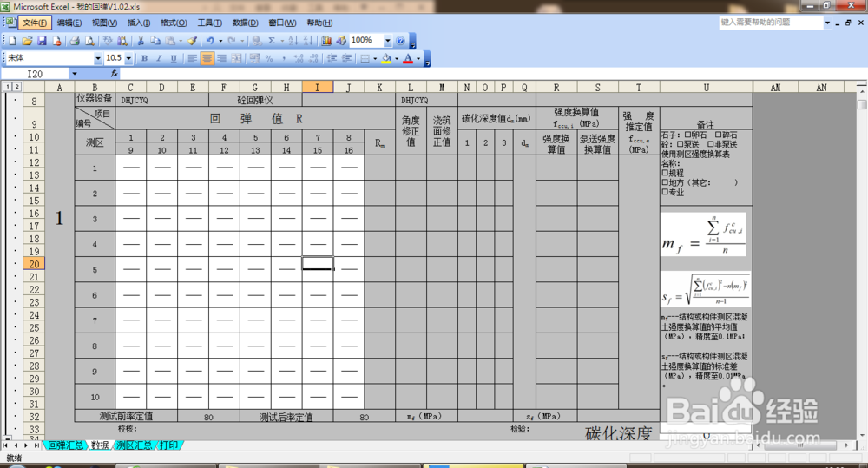This screenshot has height=468, width=868.
Task: Toggle align right
Action: pos(221,58)
